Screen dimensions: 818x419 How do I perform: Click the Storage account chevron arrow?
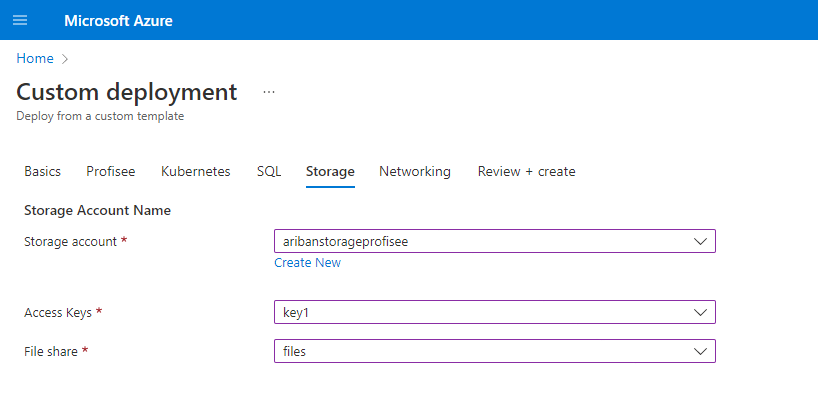pyautogui.click(x=700, y=241)
